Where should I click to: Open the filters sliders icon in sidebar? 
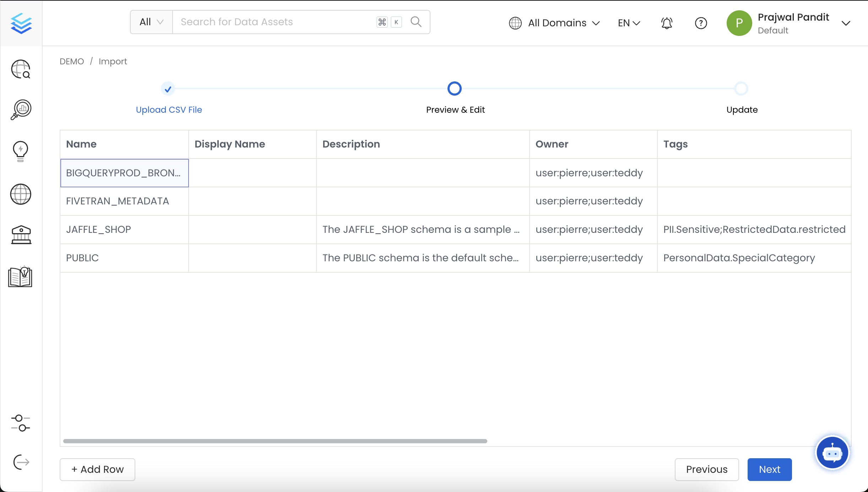20,423
